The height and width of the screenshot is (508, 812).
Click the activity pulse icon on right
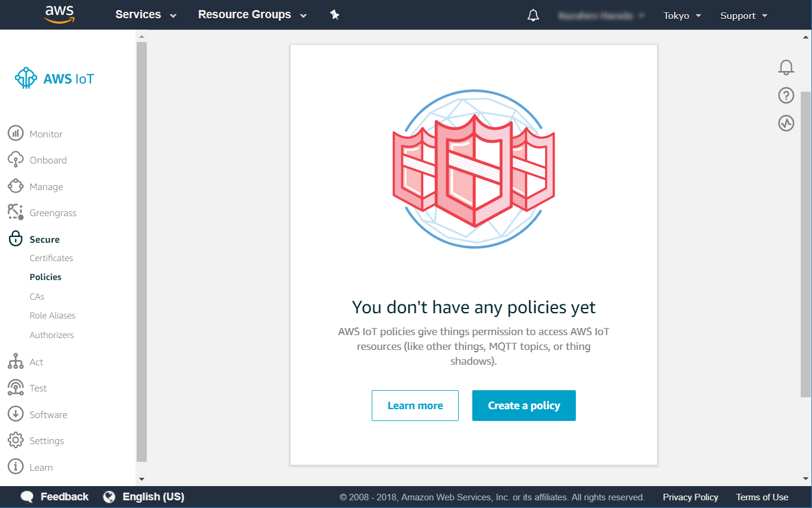(786, 123)
